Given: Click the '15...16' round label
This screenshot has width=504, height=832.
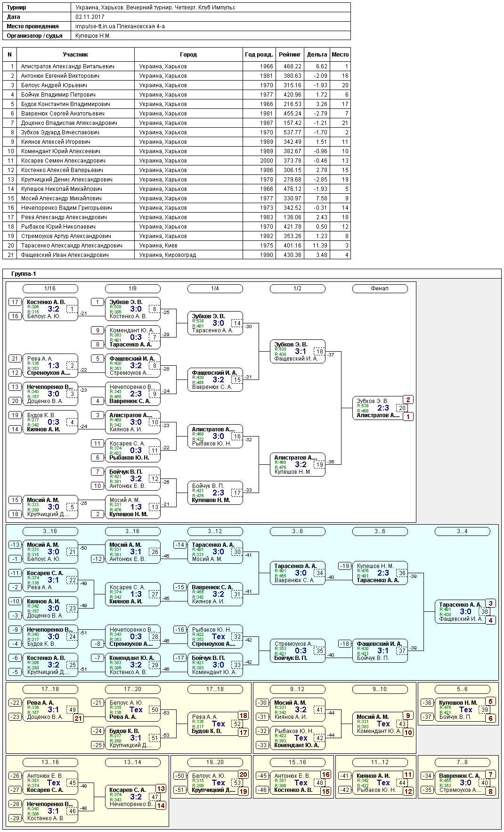Looking at the screenshot, I should [297, 762].
